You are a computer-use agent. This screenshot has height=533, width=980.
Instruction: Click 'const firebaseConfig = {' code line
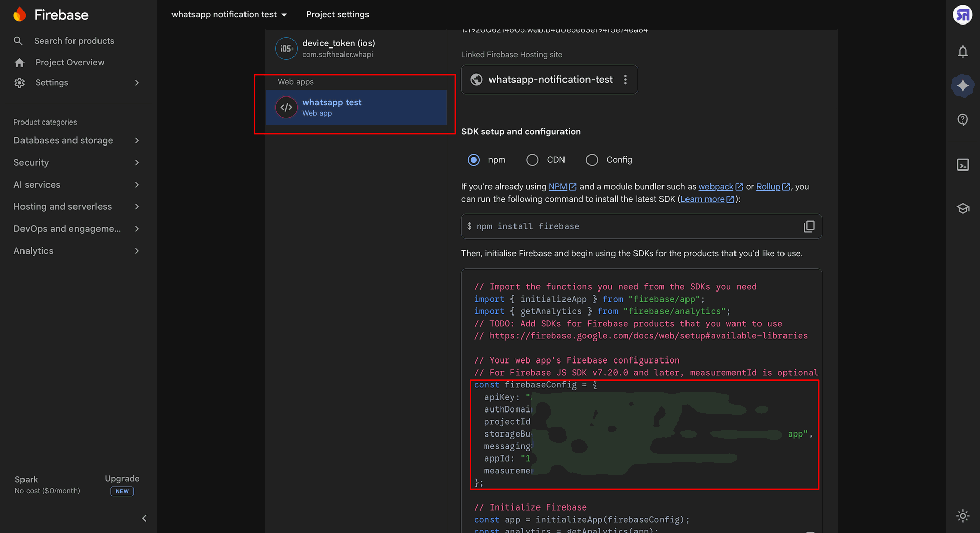535,385
